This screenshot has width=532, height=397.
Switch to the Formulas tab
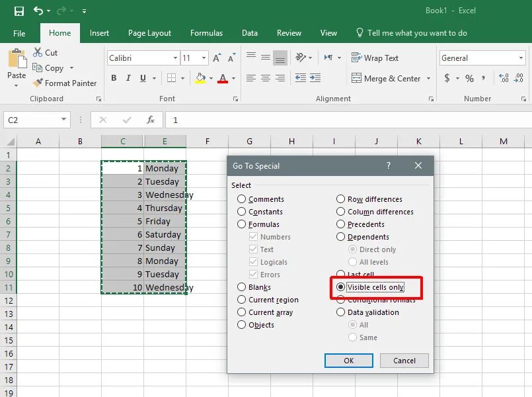(x=206, y=33)
